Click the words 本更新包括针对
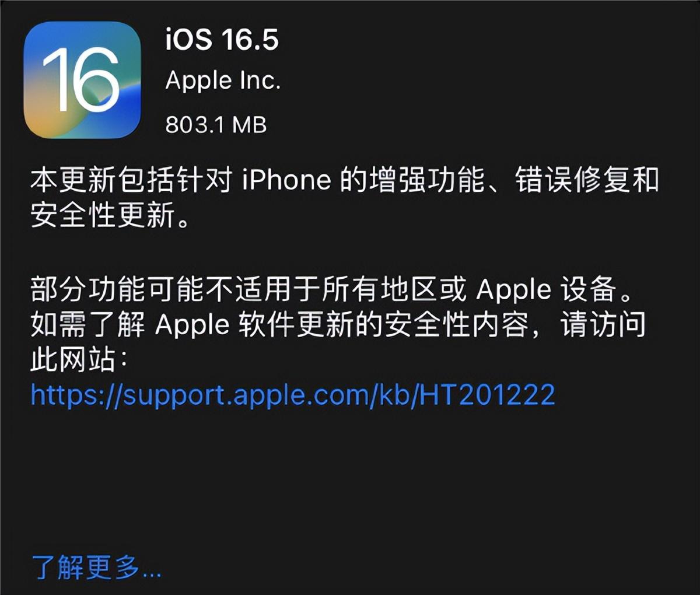 pos(131,180)
